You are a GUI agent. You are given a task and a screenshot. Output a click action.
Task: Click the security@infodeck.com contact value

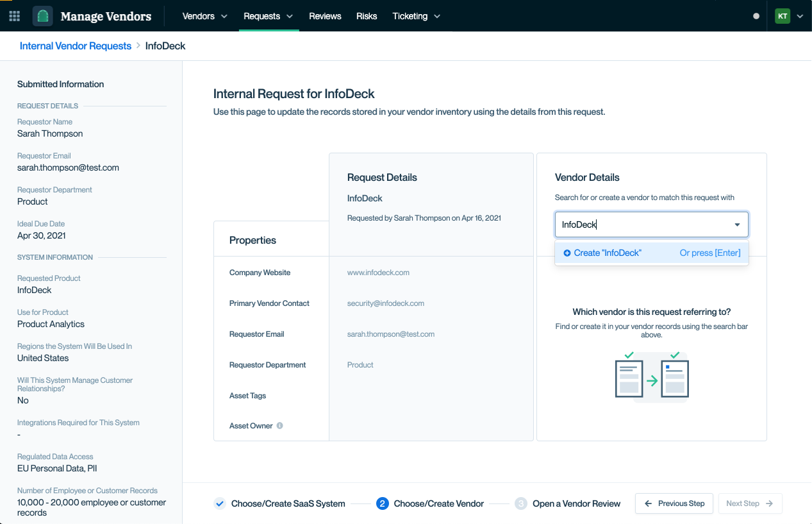coord(386,303)
